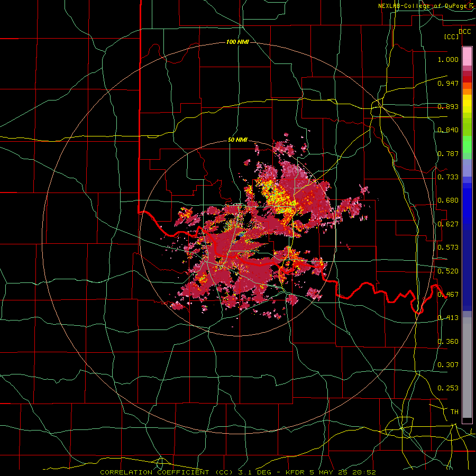Select the 0.680 scale value
This screenshot has height=476, width=476.
(448, 200)
